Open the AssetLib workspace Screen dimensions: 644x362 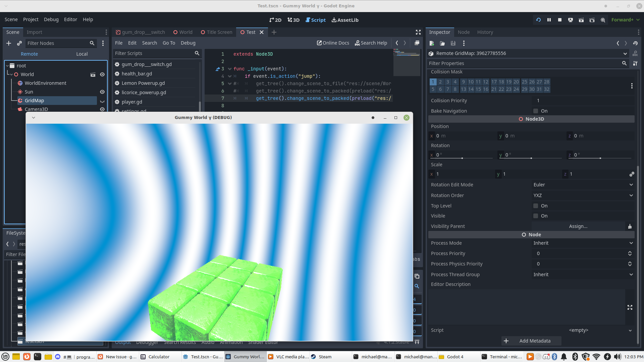pyautogui.click(x=345, y=20)
